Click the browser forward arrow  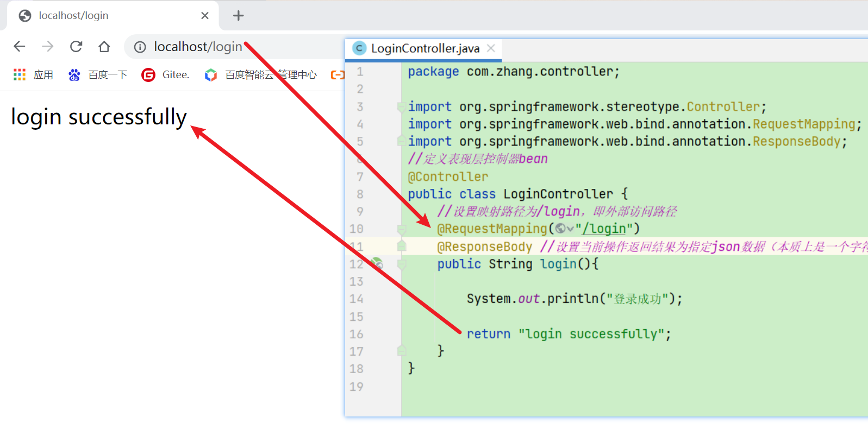pos(48,47)
